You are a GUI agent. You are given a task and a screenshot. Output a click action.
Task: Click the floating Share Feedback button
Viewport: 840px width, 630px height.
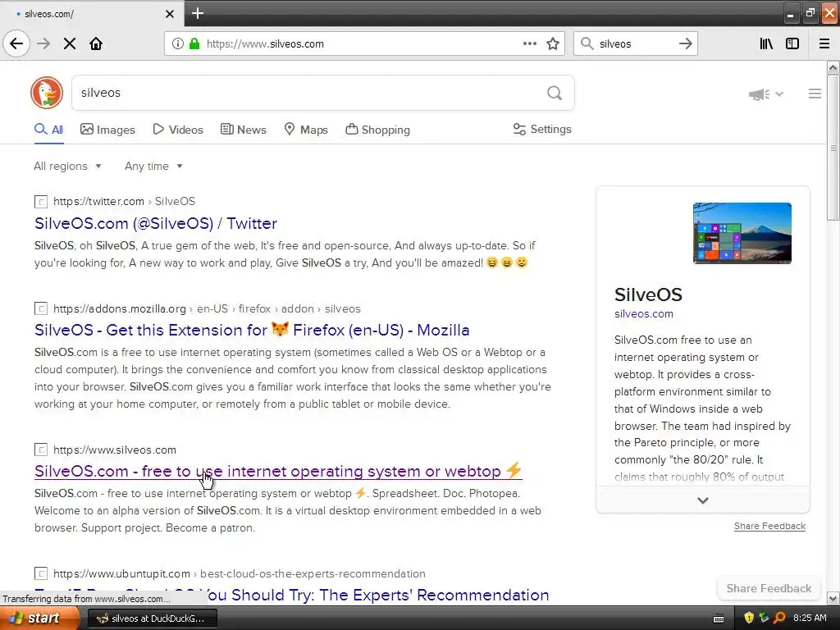pyautogui.click(x=769, y=588)
